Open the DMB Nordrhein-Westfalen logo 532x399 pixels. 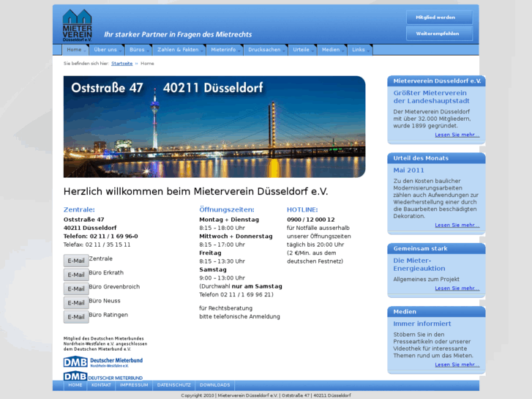pyautogui.click(x=103, y=362)
